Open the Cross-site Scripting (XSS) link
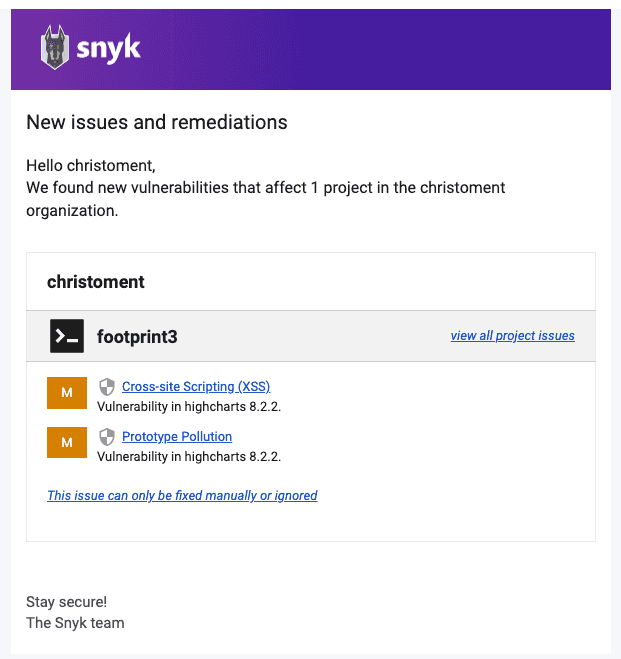The image size is (621, 659). click(x=195, y=386)
